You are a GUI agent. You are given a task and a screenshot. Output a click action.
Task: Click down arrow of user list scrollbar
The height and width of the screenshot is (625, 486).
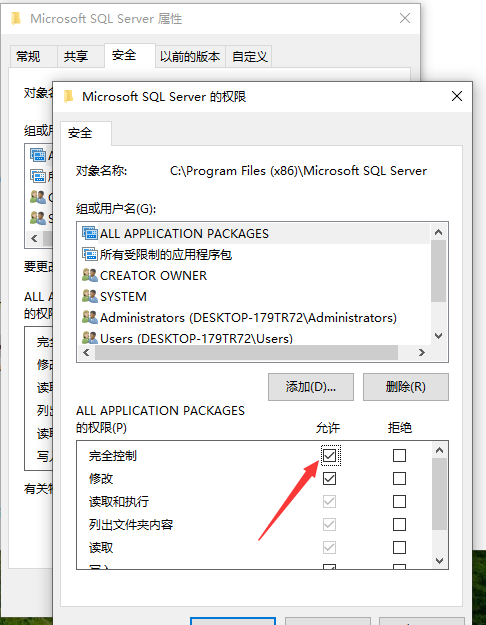tap(439, 336)
